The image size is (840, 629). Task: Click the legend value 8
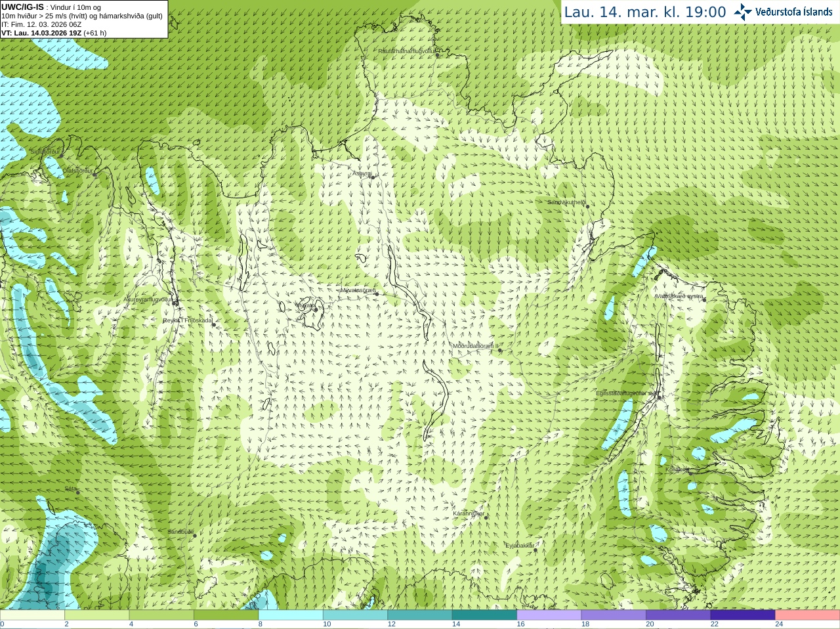[x=261, y=624]
